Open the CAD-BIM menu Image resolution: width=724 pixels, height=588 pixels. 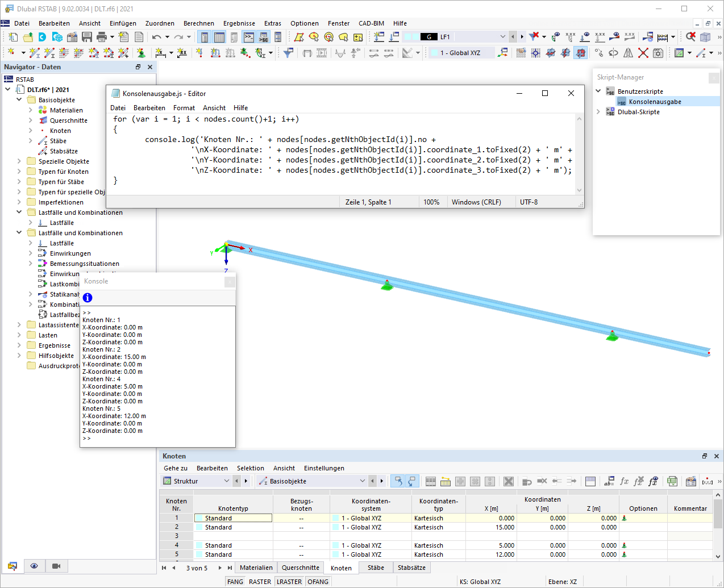371,23
